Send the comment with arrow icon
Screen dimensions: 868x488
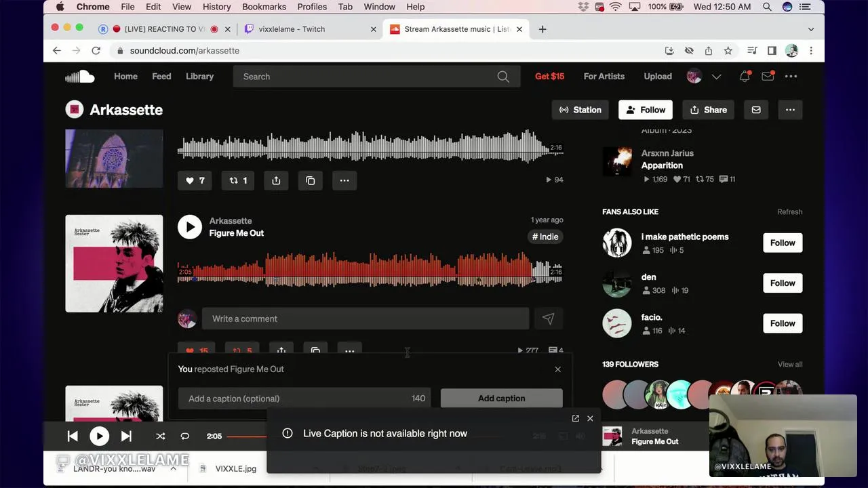(548, 319)
